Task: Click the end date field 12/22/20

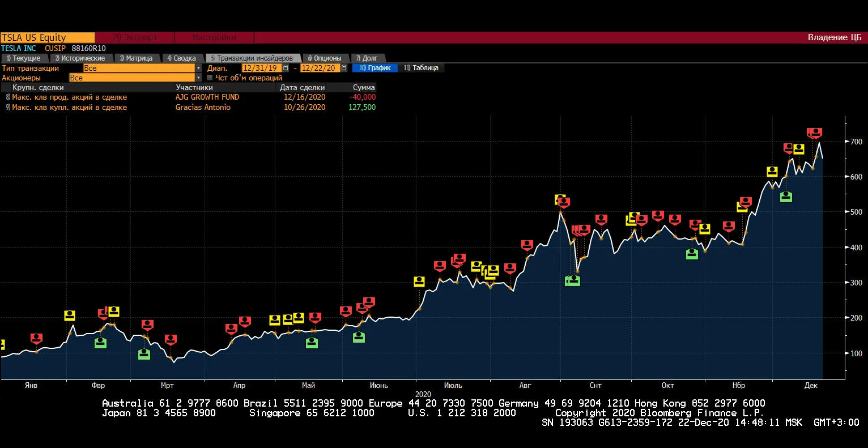Action: pyautogui.click(x=320, y=68)
